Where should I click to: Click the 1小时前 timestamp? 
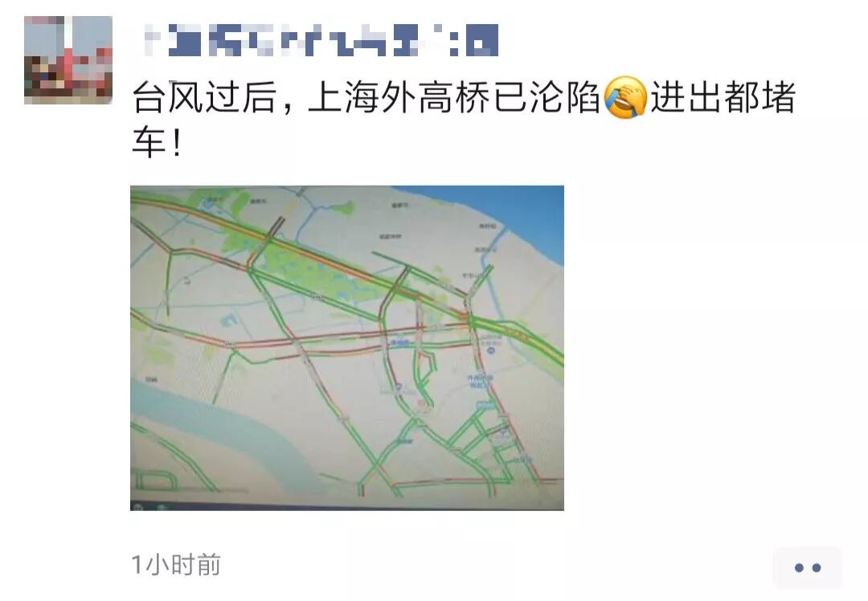coord(176,565)
